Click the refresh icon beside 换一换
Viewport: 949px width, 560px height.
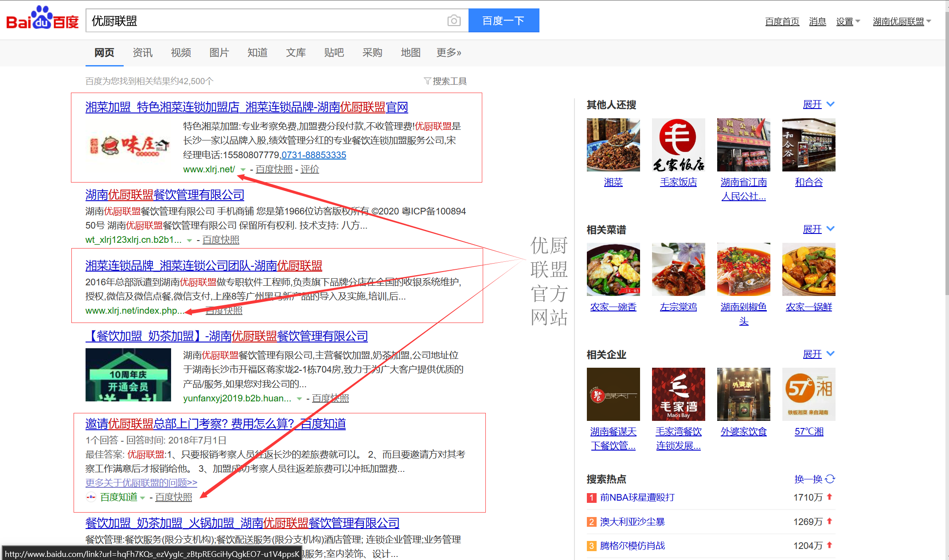click(x=830, y=479)
